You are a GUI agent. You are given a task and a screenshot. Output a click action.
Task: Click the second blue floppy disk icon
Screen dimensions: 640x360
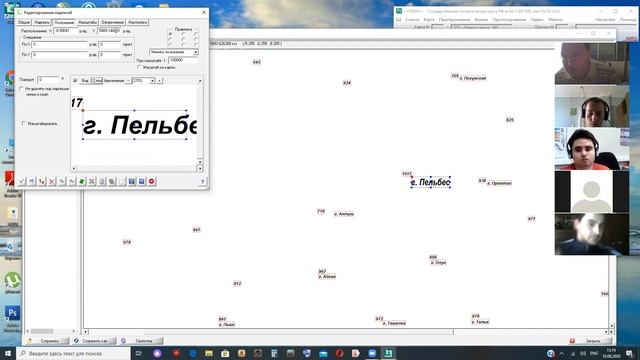pyautogui.click(x=142, y=181)
